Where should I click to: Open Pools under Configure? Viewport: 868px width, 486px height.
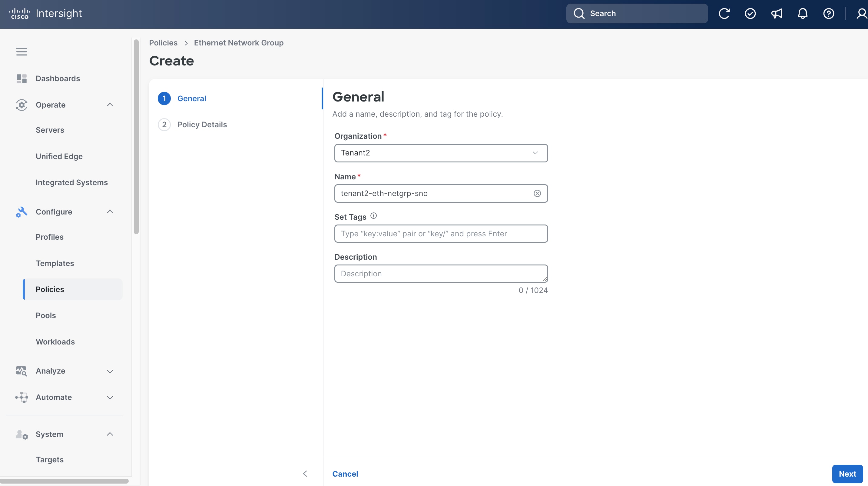coord(46,315)
